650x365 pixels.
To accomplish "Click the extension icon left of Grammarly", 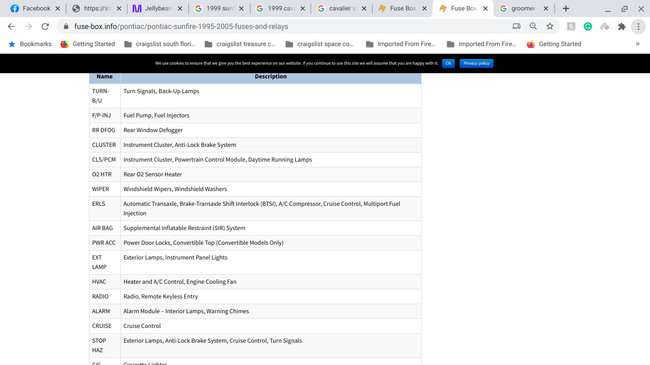I will click(571, 27).
